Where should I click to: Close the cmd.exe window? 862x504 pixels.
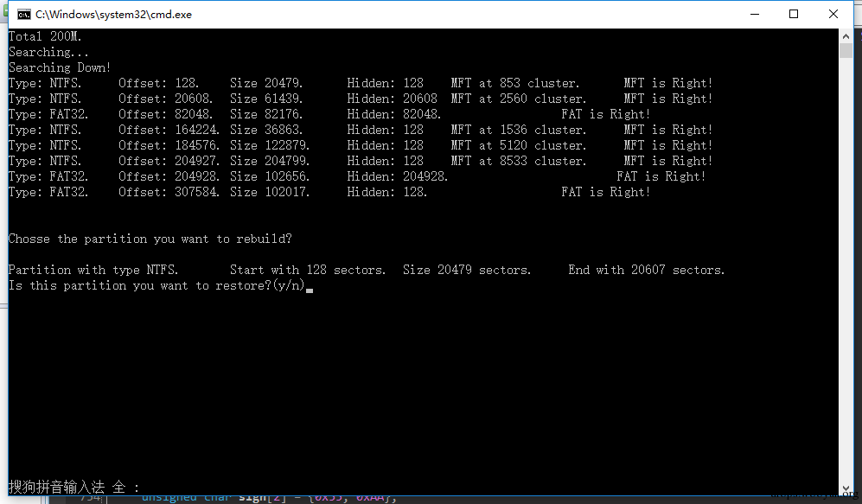(x=833, y=15)
